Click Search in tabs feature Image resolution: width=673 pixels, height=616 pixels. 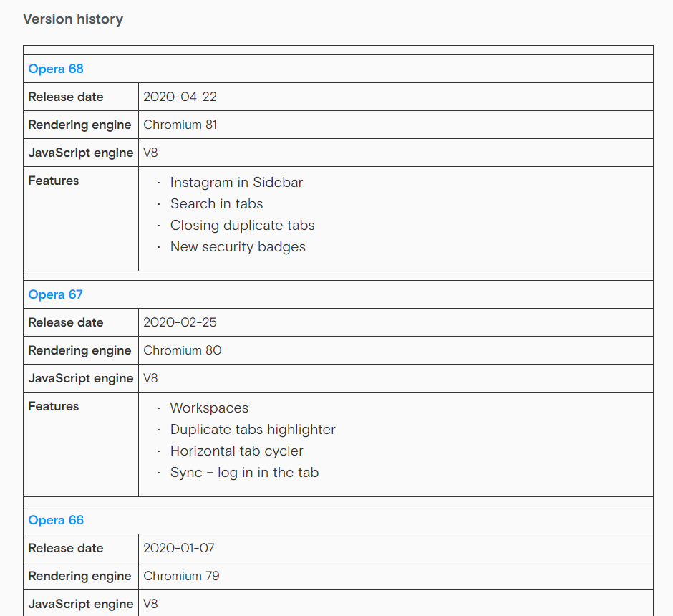tap(216, 204)
